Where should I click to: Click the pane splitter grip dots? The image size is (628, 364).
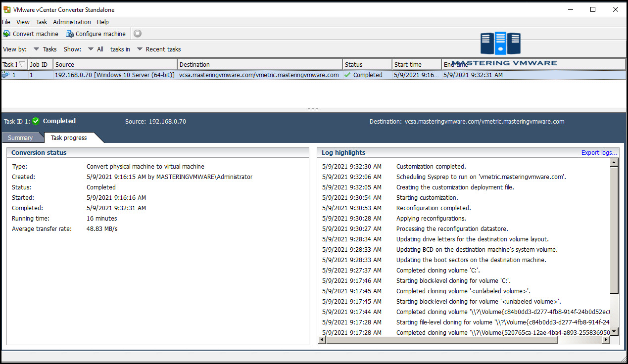(312, 109)
